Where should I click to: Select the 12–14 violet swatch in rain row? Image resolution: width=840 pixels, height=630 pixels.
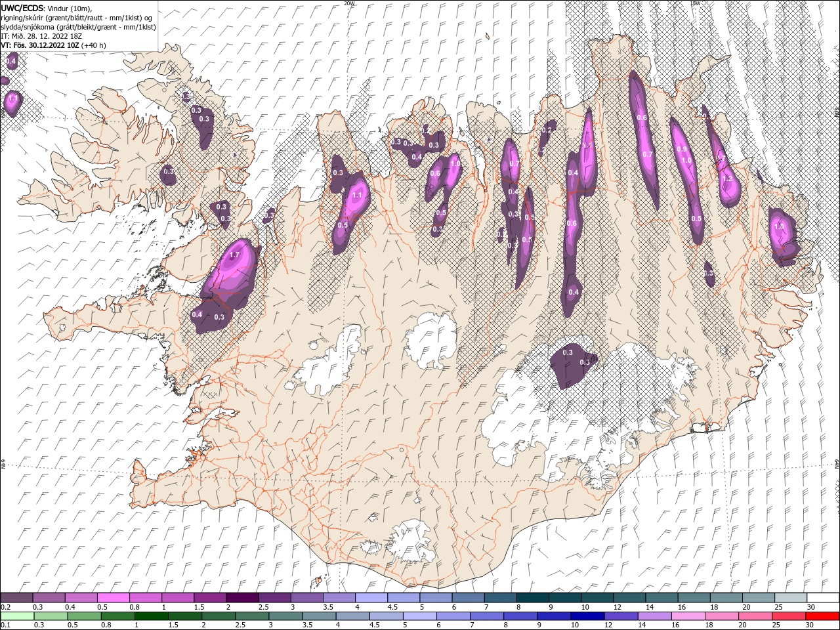coord(621,616)
